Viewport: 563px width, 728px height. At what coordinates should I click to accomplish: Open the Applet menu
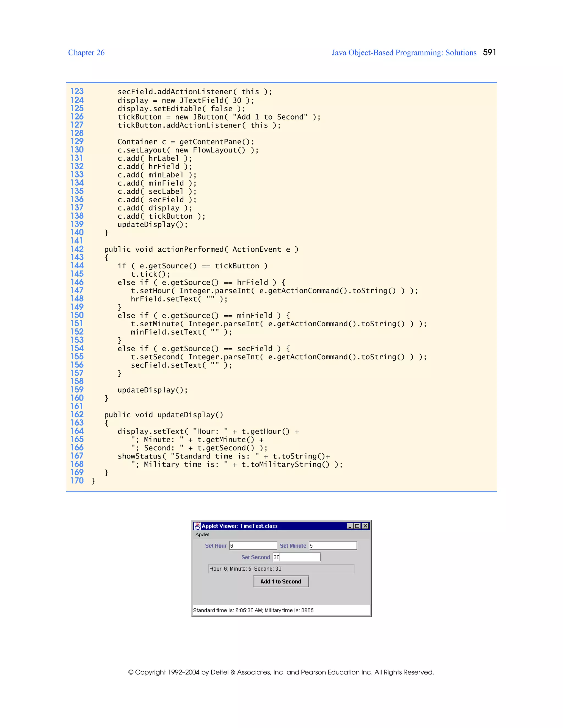202,535
